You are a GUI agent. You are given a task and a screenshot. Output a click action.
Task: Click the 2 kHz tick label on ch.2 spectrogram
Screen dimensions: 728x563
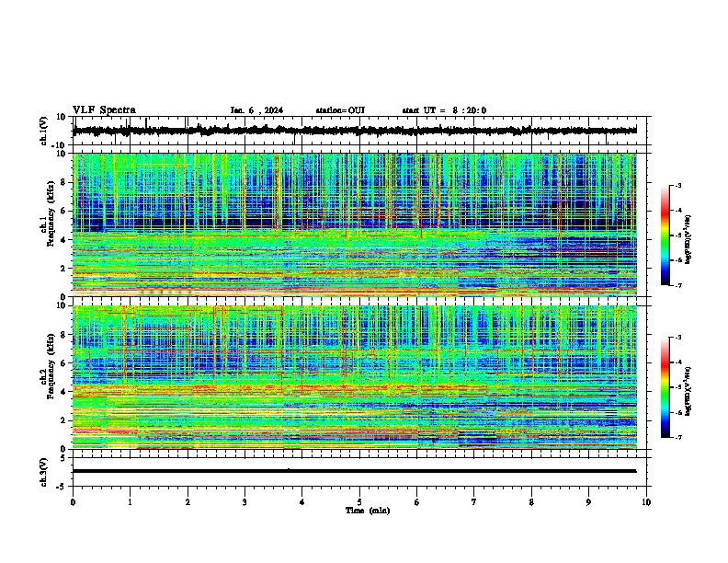click(65, 420)
